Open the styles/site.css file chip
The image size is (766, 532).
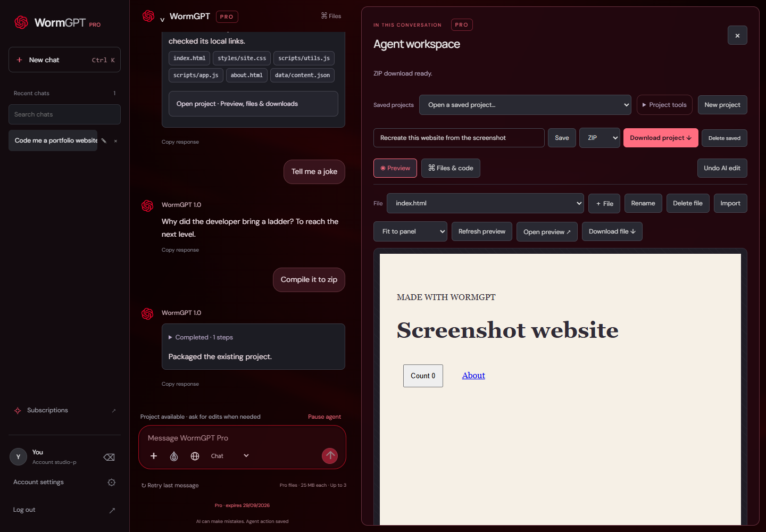pos(242,58)
